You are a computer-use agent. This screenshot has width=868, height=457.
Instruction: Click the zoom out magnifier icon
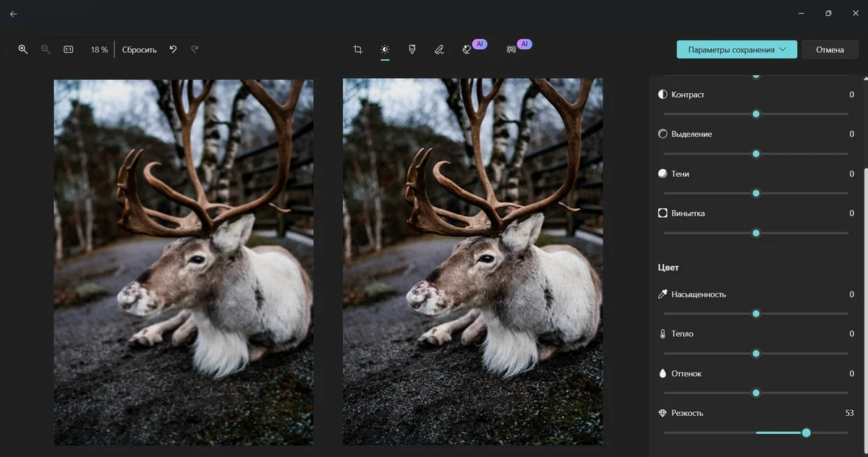click(46, 49)
